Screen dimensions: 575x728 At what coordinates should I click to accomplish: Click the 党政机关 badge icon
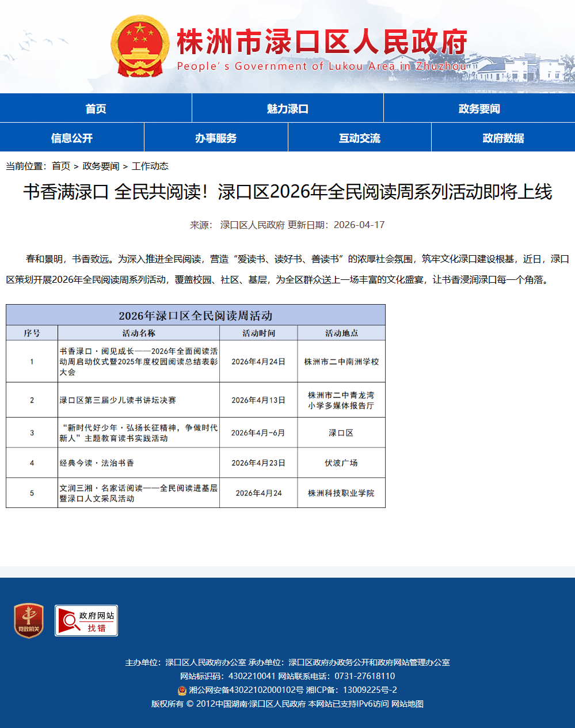[29, 620]
